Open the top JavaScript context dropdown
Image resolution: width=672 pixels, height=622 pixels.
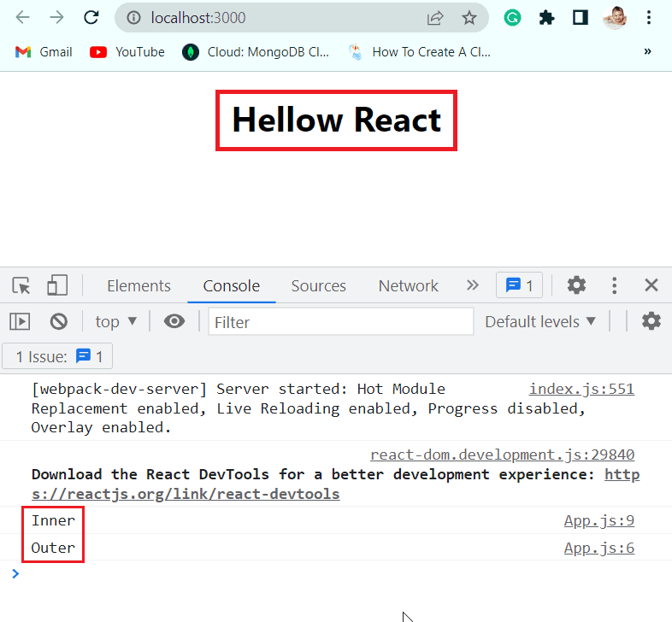pos(115,322)
